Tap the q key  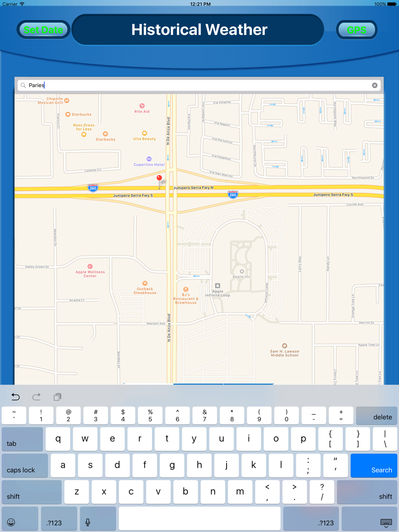[x=58, y=439]
